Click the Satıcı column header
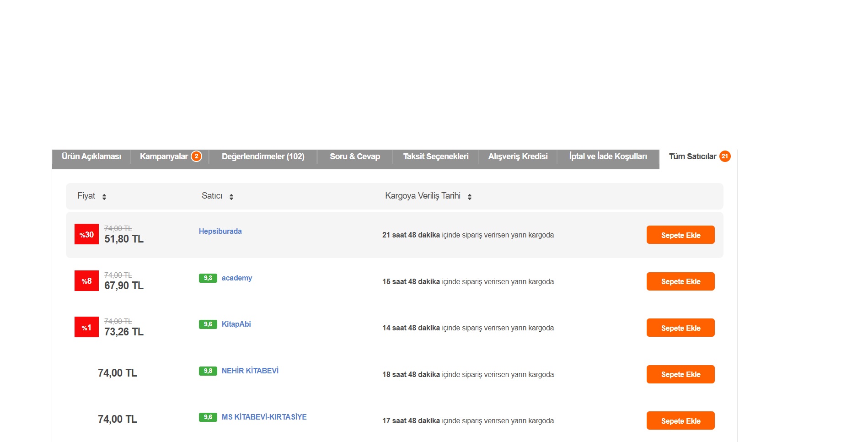This screenshot has height=442, width=868. [x=212, y=196]
